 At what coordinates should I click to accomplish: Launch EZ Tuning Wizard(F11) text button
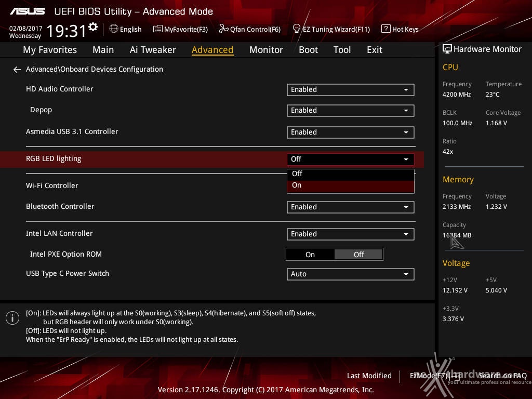pyautogui.click(x=336, y=30)
